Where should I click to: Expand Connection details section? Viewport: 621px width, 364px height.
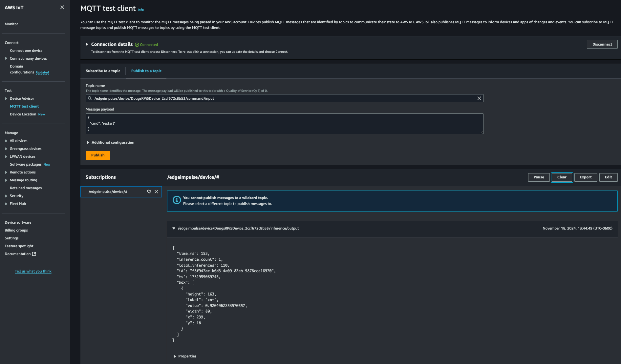pyautogui.click(x=87, y=44)
